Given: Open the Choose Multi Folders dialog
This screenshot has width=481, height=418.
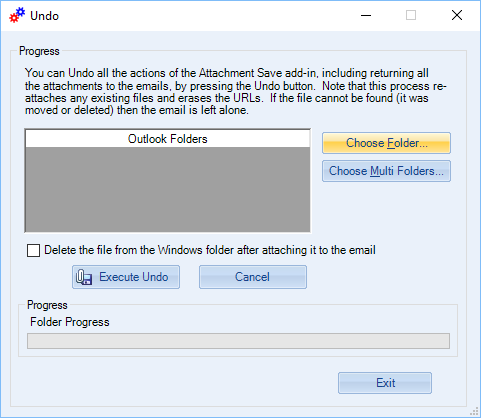Looking at the screenshot, I should click(386, 171).
